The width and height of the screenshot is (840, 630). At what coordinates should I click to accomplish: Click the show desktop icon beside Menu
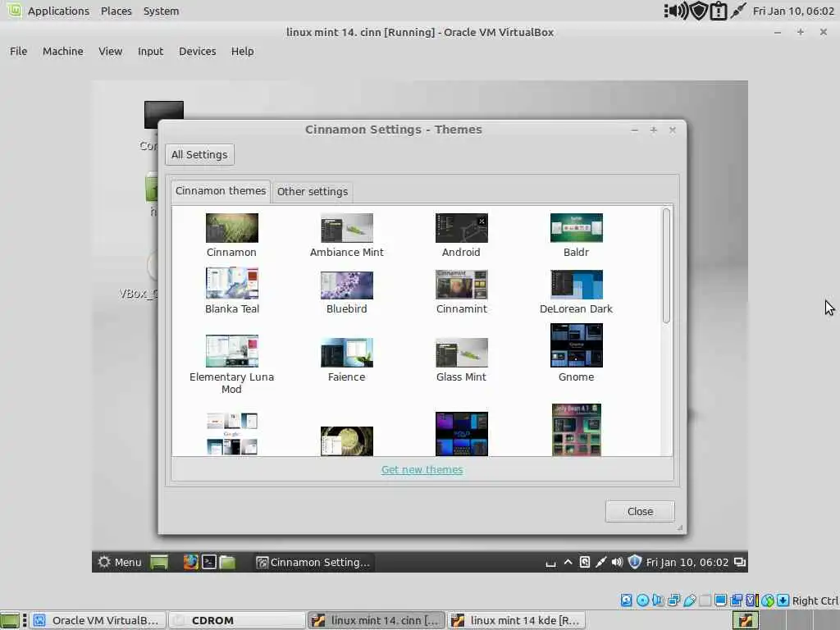coord(159,562)
